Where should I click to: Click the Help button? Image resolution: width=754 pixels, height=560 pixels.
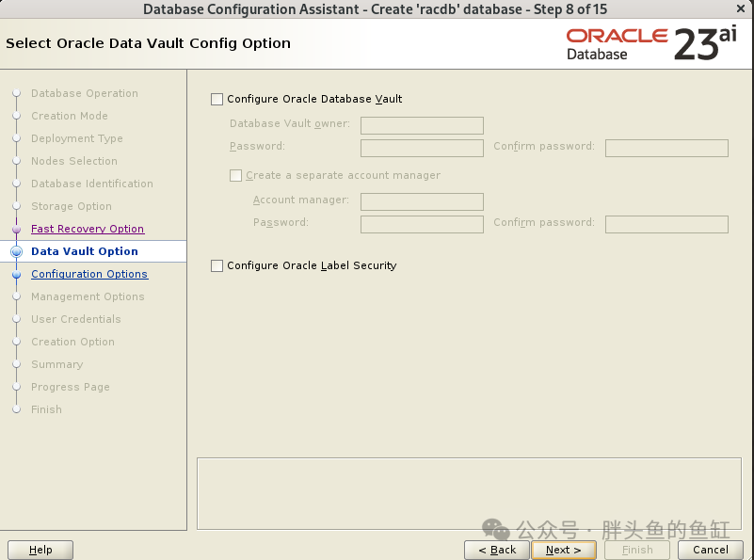pyautogui.click(x=40, y=550)
